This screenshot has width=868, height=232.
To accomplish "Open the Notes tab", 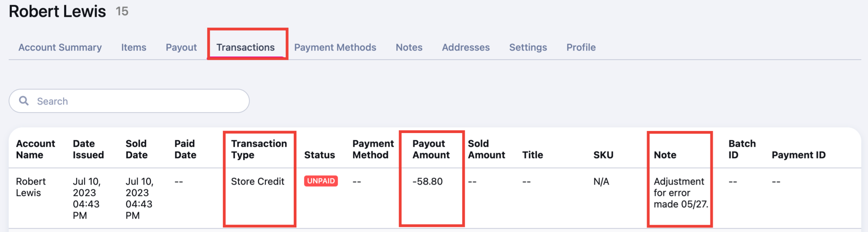I will pyautogui.click(x=409, y=47).
